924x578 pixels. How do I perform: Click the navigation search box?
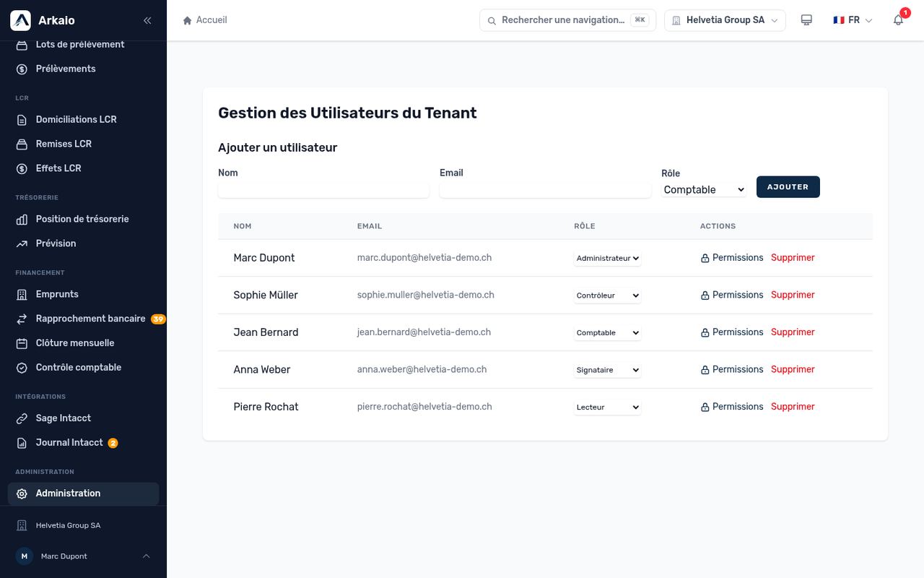tap(566, 20)
